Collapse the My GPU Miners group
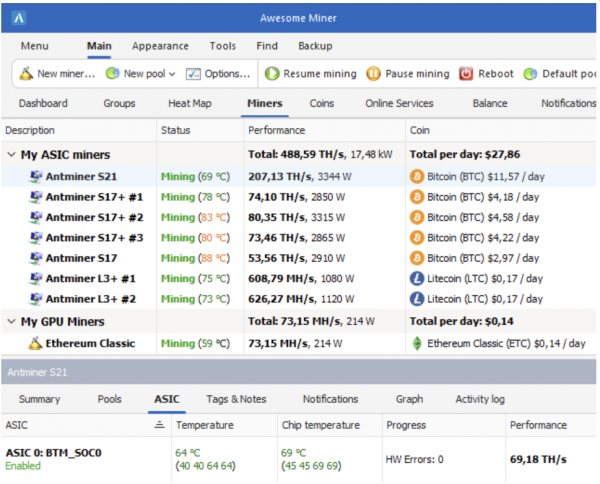Viewport: 600px width, 484px height. pyautogui.click(x=12, y=321)
